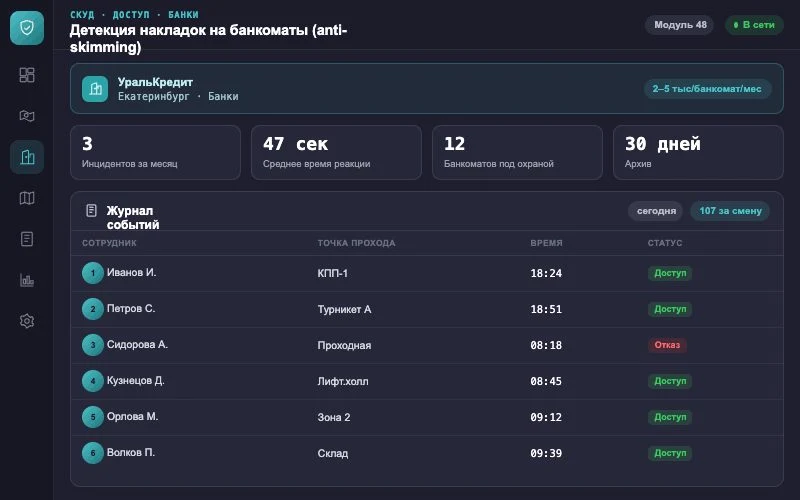Click avatar 1 next to Иванов И.
Viewport: 800px width, 500px height.
[x=93, y=273]
